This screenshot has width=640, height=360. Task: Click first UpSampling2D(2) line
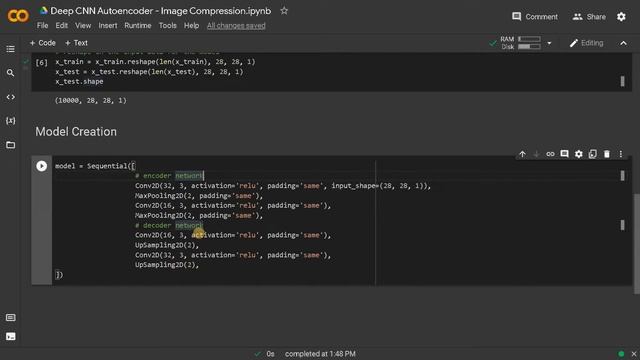[167, 245]
